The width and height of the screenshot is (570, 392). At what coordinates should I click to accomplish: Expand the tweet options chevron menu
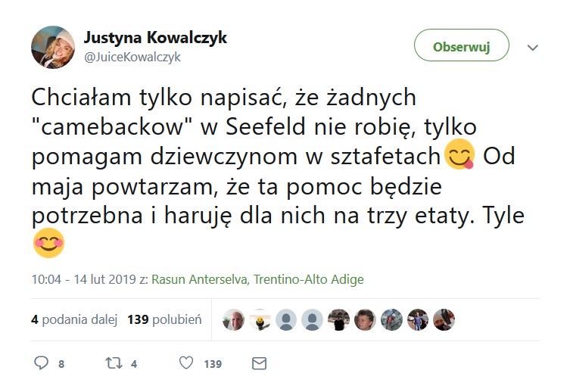point(532,47)
